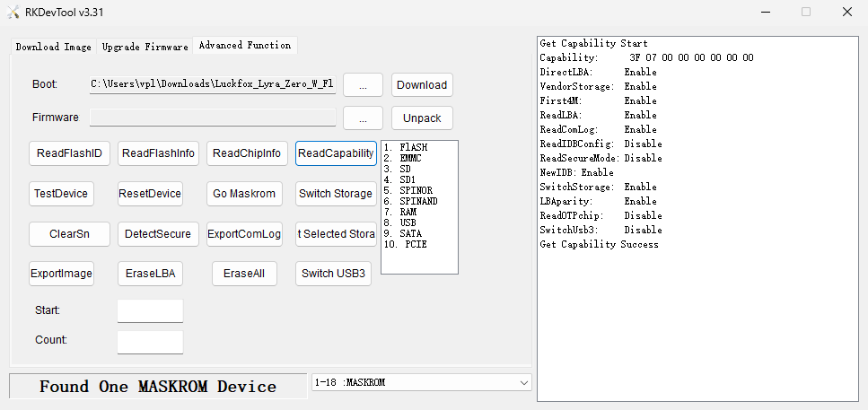Click the 'ReadIDBConfig: Disable' log line
The width and height of the screenshot is (868, 410).
tap(601, 144)
